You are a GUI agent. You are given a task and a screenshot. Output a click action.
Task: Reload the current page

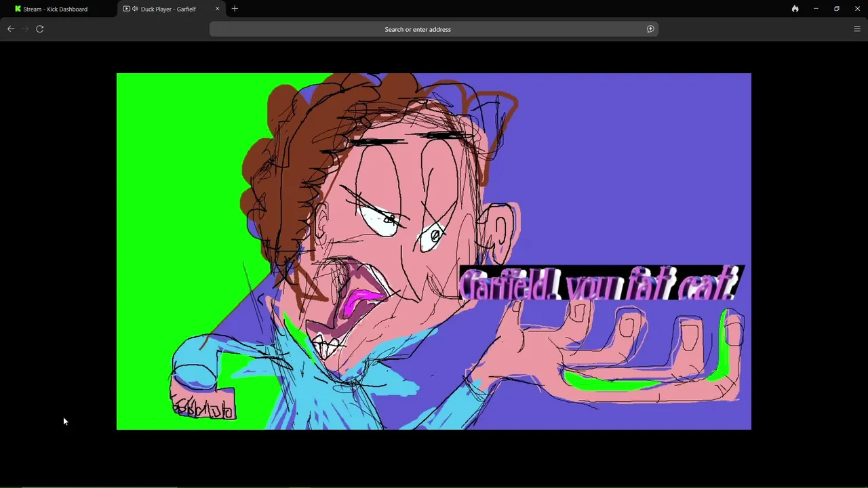(x=40, y=29)
